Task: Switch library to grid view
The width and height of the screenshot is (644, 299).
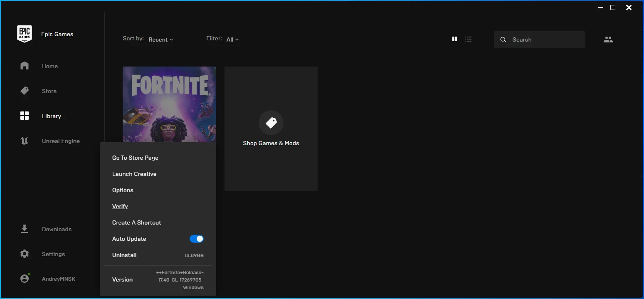Action: [454, 39]
